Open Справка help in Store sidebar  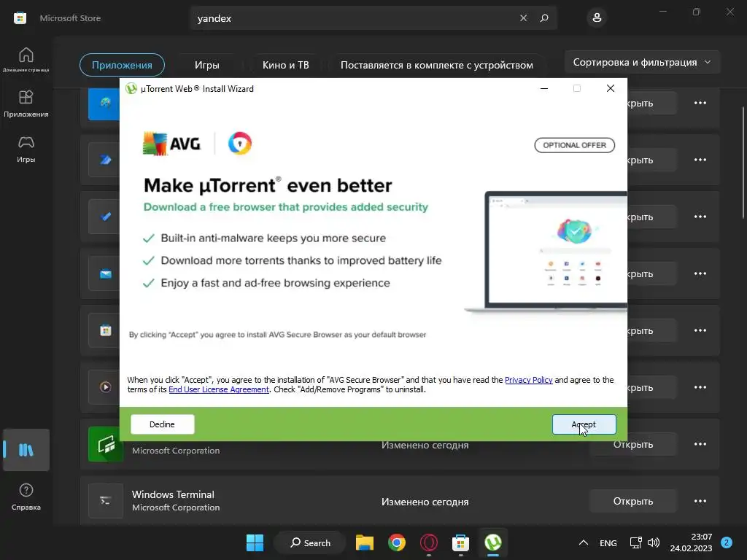[26, 497]
